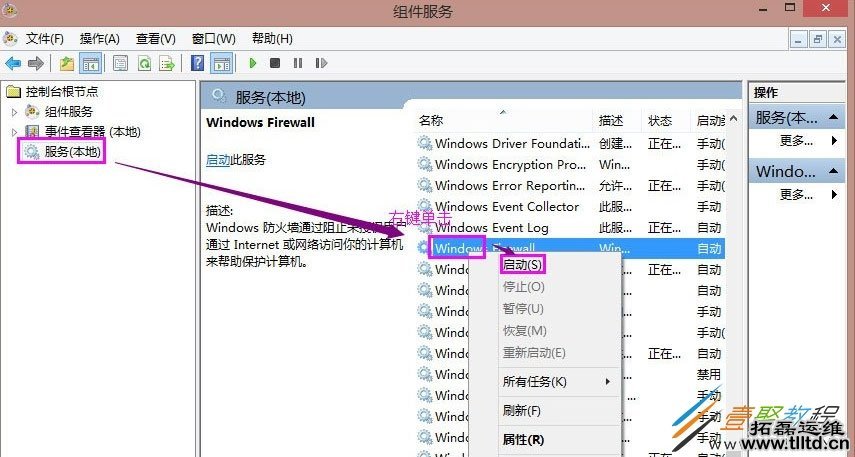Restore the inner MMC child window
The image size is (855, 457).
click(817, 39)
